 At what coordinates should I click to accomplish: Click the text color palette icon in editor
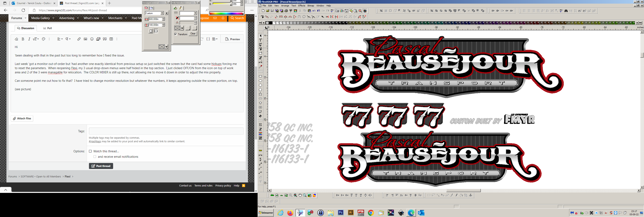pyautogui.click(x=43, y=39)
